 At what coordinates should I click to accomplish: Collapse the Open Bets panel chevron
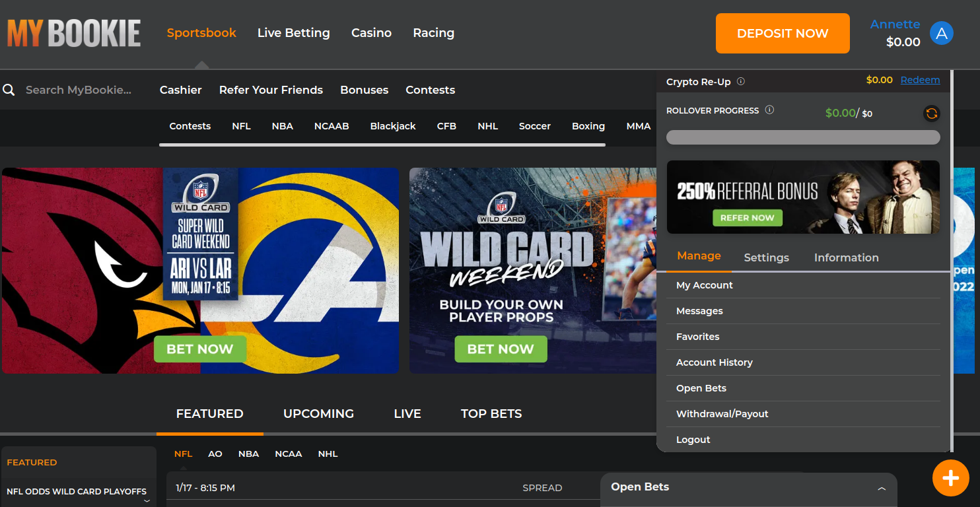882,489
